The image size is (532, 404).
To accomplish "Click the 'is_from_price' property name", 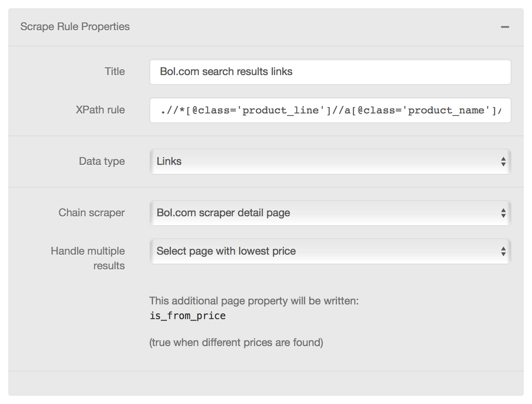I will pyautogui.click(x=188, y=316).
